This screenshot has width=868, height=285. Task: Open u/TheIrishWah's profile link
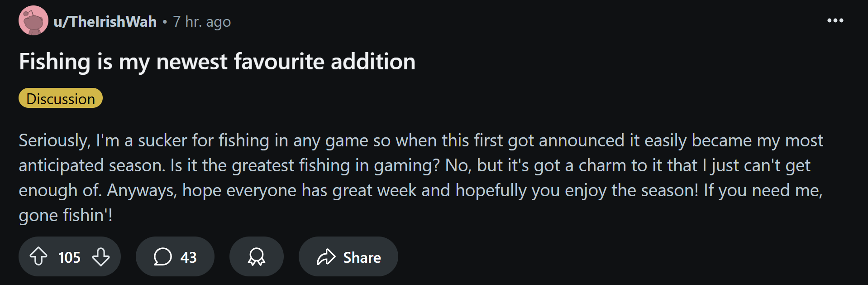point(105,21)
